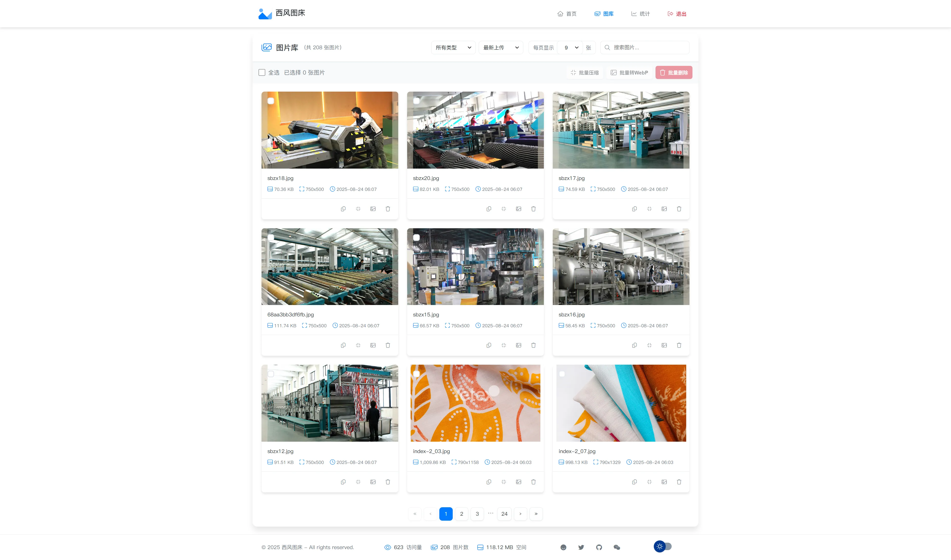This screenshot has width=951, height=560.
Task: Click trash icon under index-2_07.jpg
Action: point(679,482)
